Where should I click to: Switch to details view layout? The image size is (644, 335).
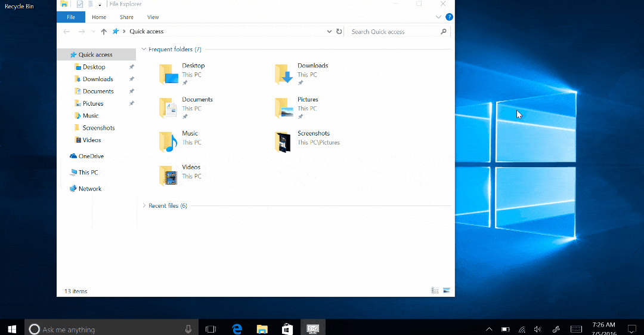tap(435, 291)
